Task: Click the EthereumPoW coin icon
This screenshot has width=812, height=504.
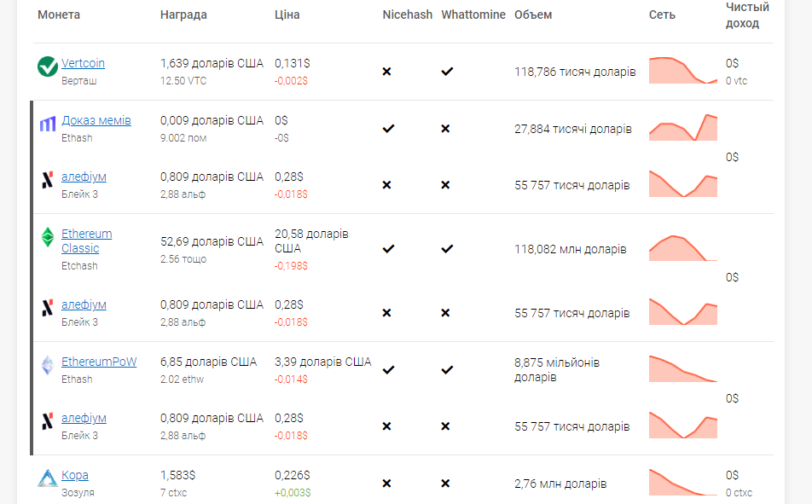Action: pyautogui.click(x=48, y=365)
